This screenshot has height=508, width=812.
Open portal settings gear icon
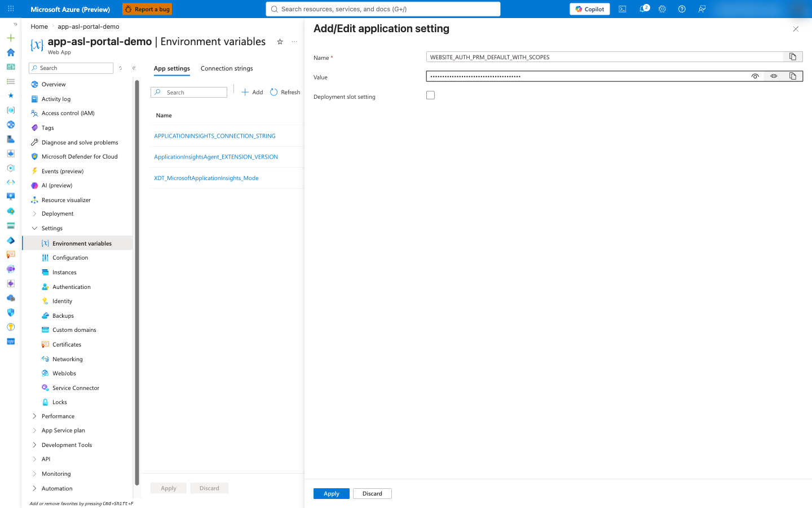coord(663,9)
